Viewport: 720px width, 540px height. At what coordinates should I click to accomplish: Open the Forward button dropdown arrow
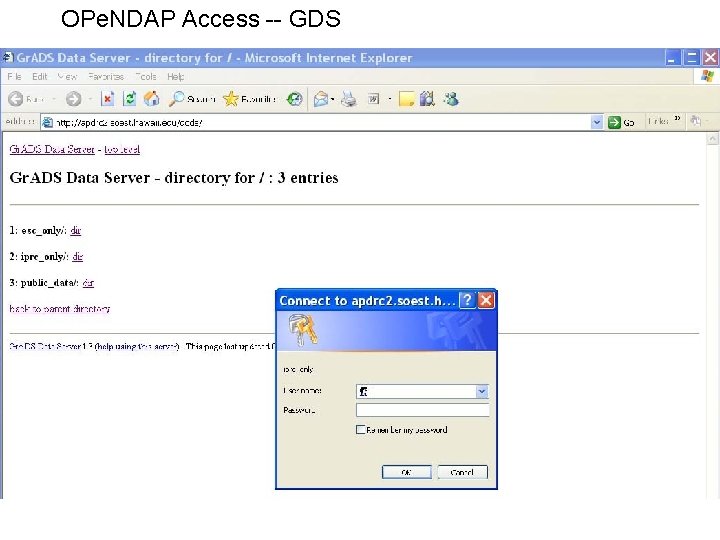pyautogui.click(x=90, y=99)
